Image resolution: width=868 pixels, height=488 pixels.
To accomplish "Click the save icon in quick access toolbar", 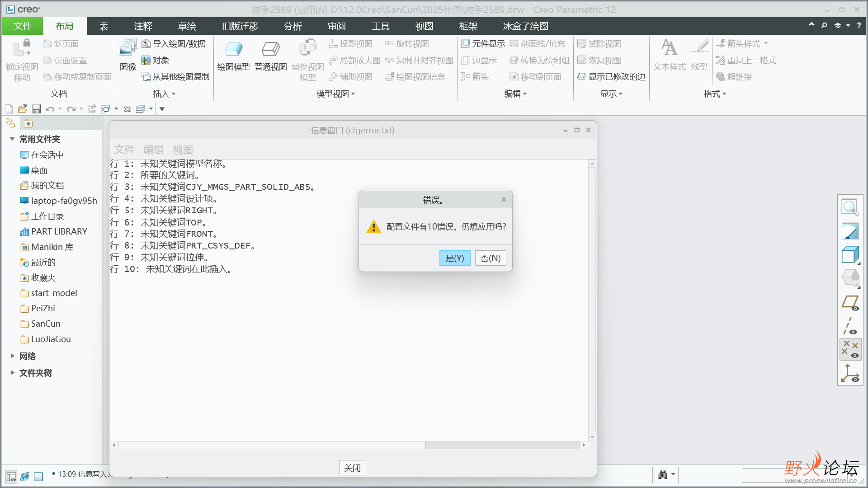I will click(37, 109).
